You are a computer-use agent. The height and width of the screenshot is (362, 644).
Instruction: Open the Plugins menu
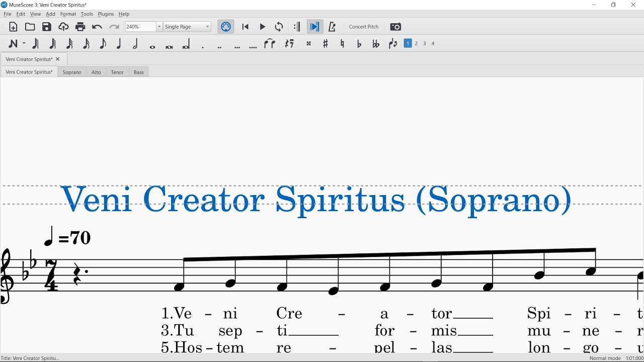pyautogui.click(x=106, y=14)
